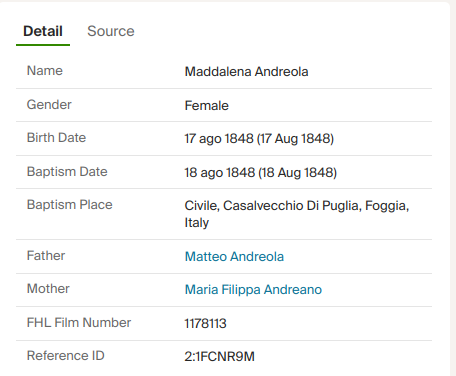The height and width of the screenshot is (376, 456).
Task: Open the Maria Filippa Andreano mother link
Action: [253, 289]
